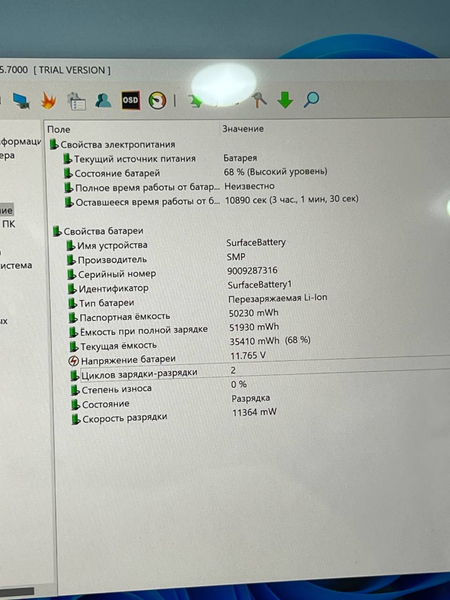The width and height of the screenshot is (450, 600).
Task: Click the user silhouette toolbar icon
Action: pyautogui.click(x=103, y=100)
